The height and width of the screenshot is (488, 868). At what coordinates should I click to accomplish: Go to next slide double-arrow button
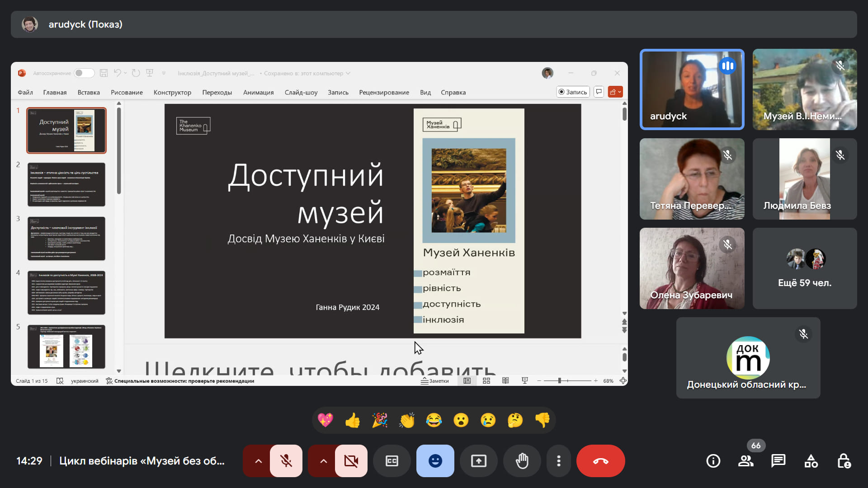[x=624, y=330]
